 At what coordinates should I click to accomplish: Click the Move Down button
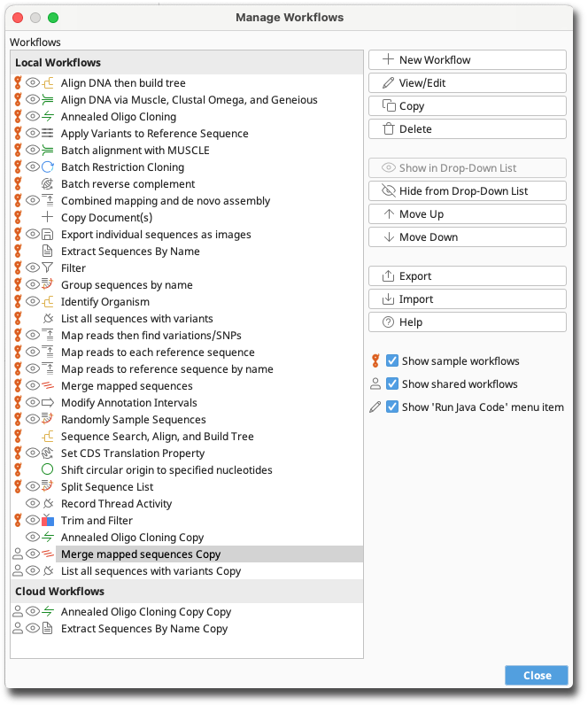pyautogui.click(x=467, y=237)
